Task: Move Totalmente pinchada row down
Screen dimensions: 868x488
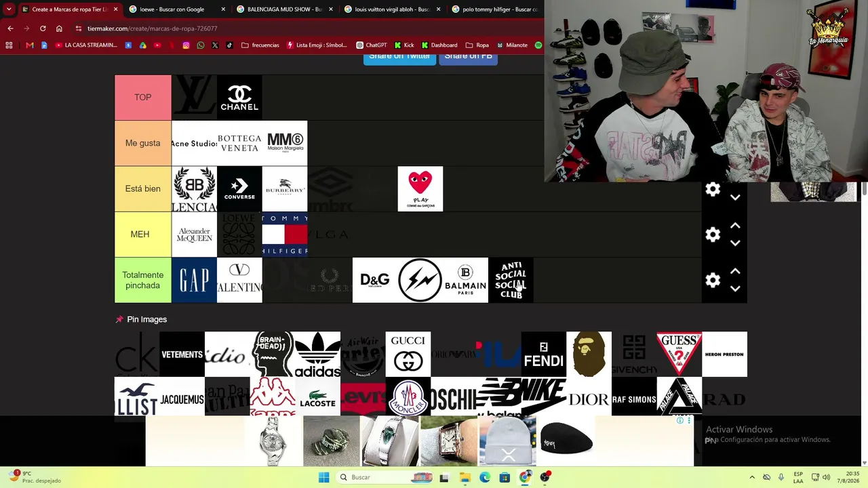Action: [x=735, y=288]
